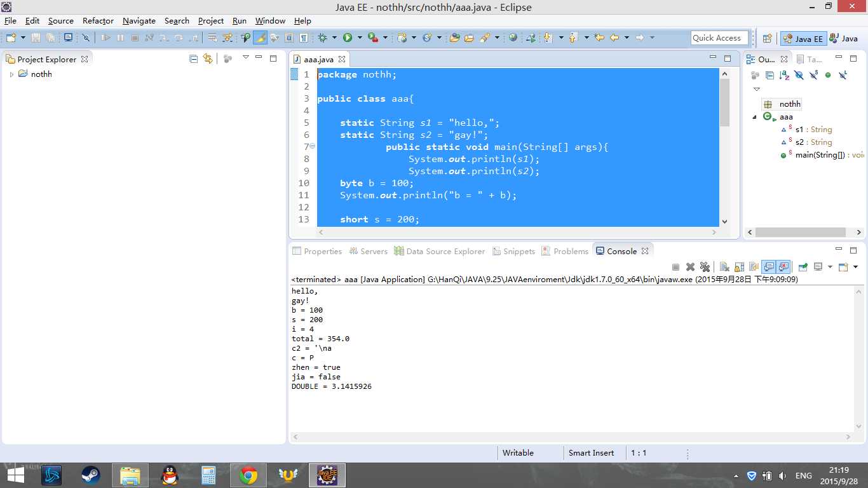This screenshot has width=868, height=488.
Task: Open External Tools dropdown arrow
Action: 385,38
